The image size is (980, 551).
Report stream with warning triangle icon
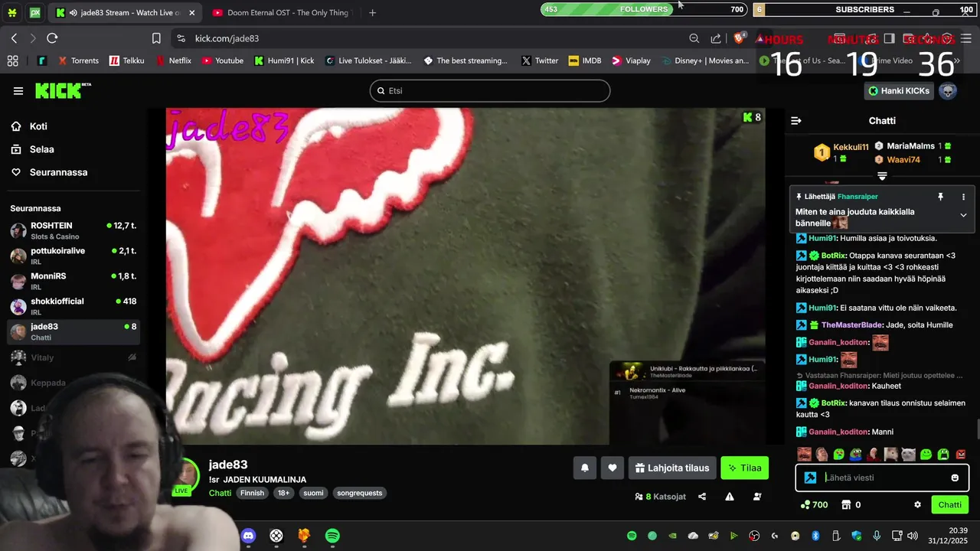[x=730, y=497]
